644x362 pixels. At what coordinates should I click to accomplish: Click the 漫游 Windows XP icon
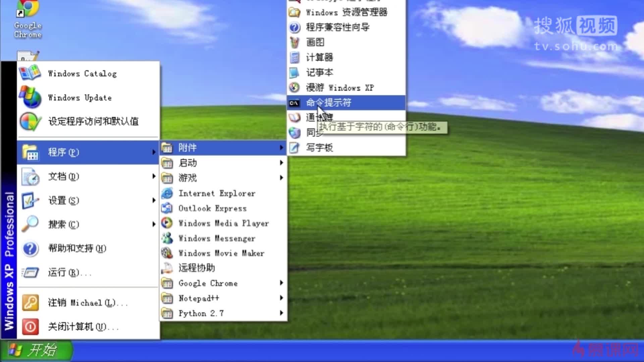[294, 87]
